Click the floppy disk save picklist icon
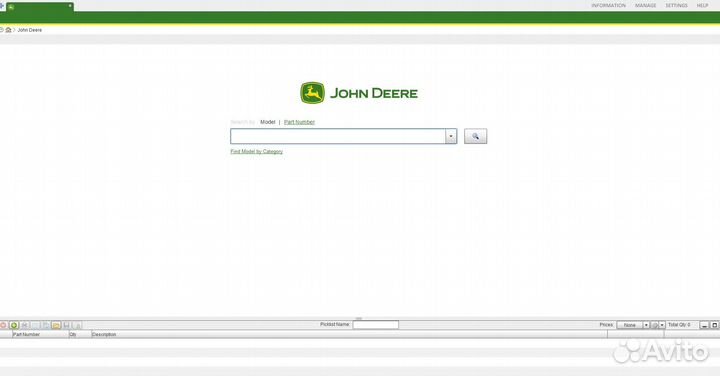 coord(67,325)
